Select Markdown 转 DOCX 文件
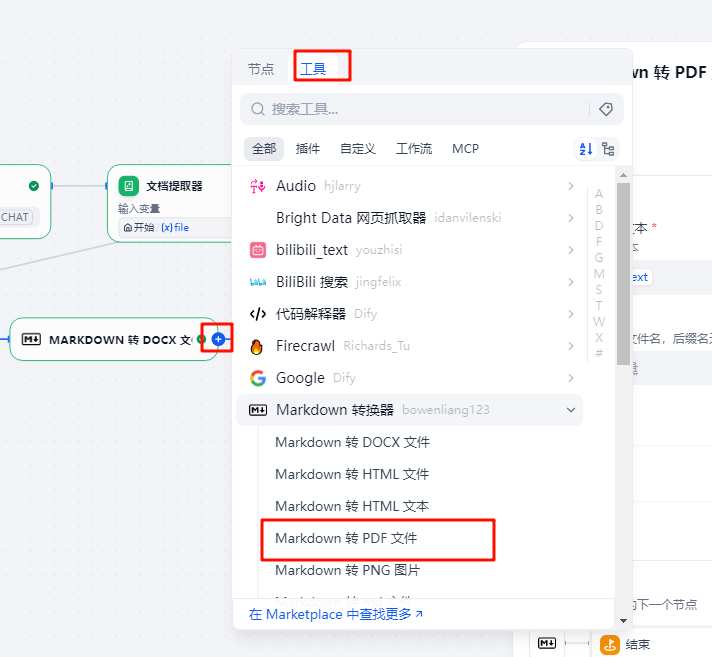 (x=352, y=442)
